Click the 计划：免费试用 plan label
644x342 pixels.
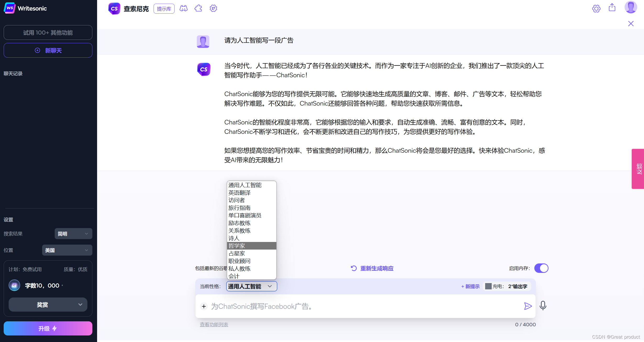click(x=25, y=269)
